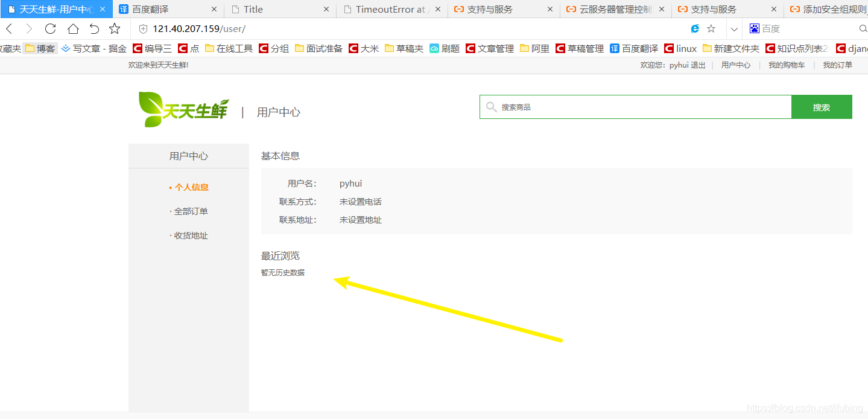Click the Baidu paw search engine icon
Image resolution: width=868 pixels, height=419 pixels.
click(755, 28)
